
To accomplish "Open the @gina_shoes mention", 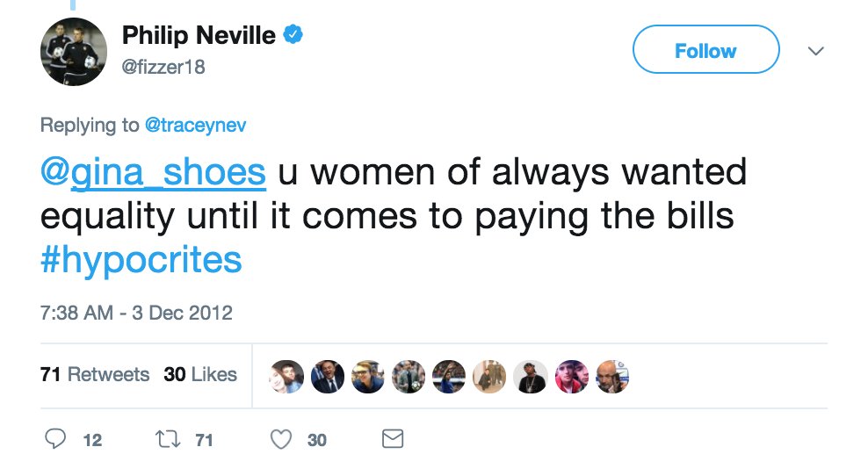I will [x=153, y=173].
